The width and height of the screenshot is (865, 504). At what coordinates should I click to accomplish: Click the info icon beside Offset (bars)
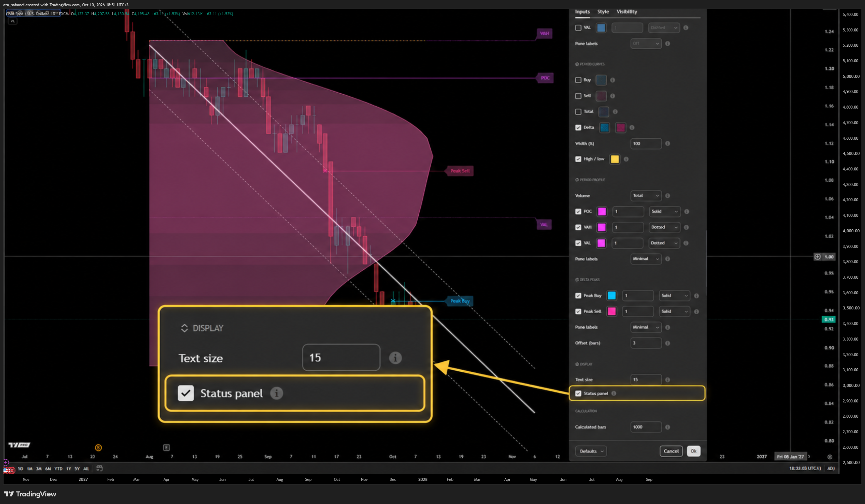[668, 343]
